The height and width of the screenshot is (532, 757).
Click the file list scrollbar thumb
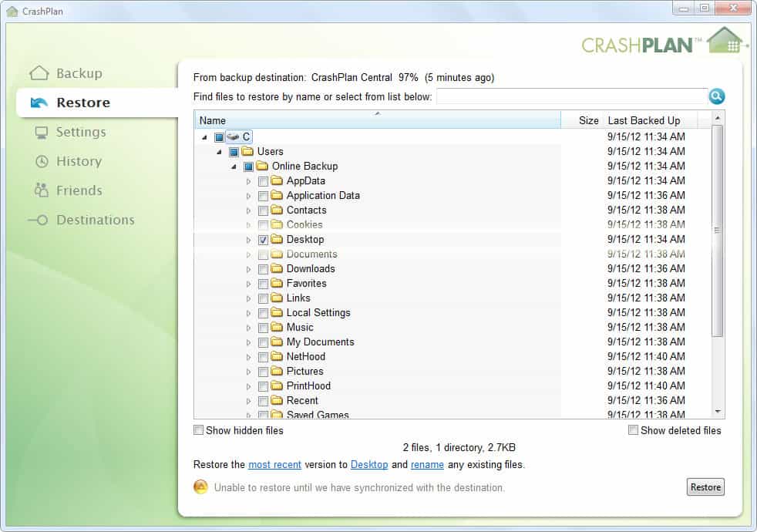tap(717, 231)
